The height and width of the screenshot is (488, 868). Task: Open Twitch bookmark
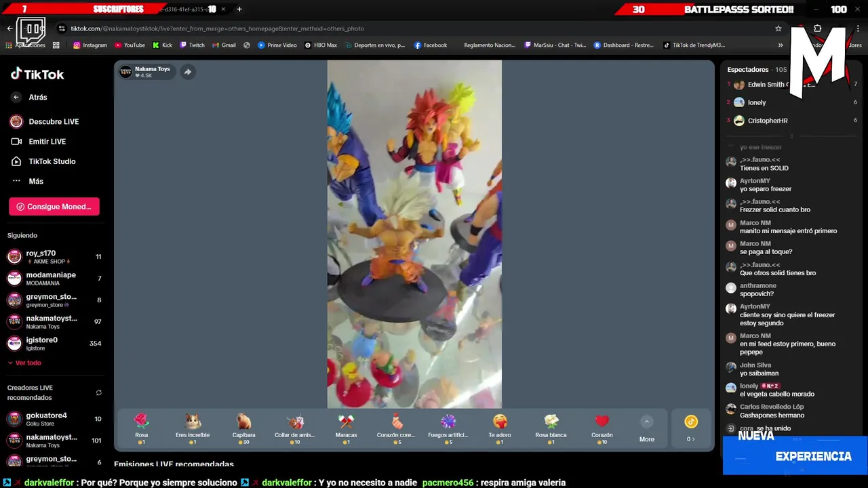point(192,45)
